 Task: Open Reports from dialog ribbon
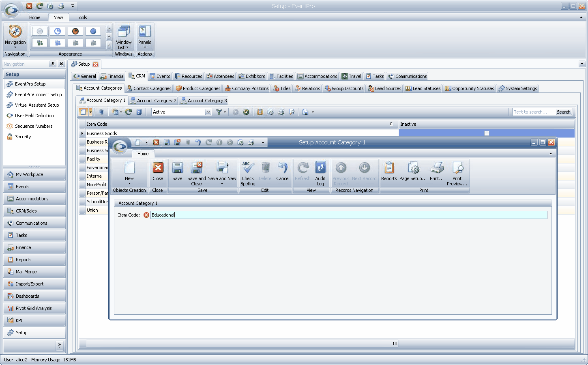tap(389, 172)
